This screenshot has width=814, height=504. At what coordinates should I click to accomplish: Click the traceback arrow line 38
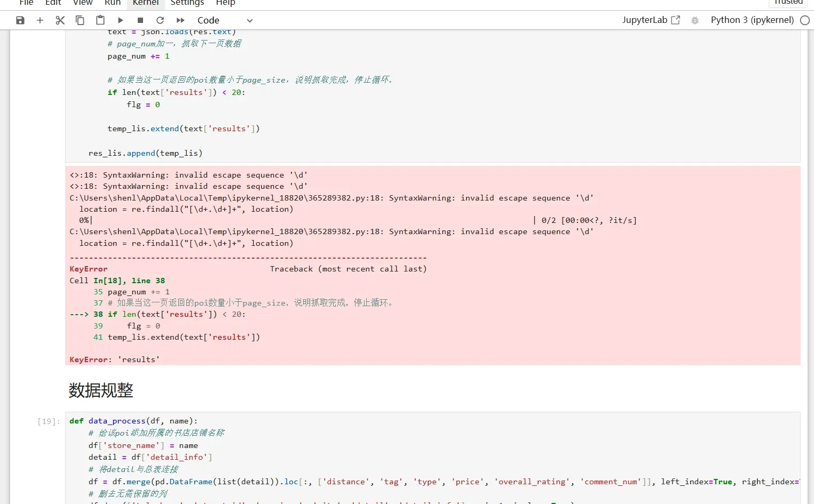pos(158,314)
